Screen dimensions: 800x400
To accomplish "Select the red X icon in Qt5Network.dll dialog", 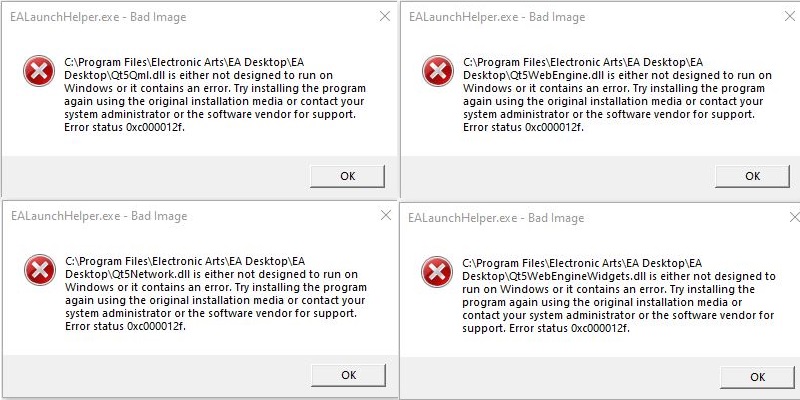I will pyautogui.click(x=40, y=270).
